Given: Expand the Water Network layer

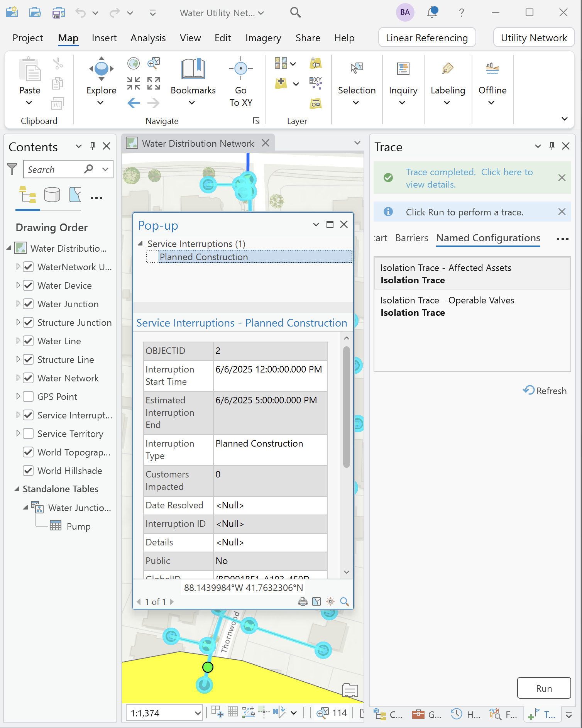Looking at the screenshot, I should (18, 378).
